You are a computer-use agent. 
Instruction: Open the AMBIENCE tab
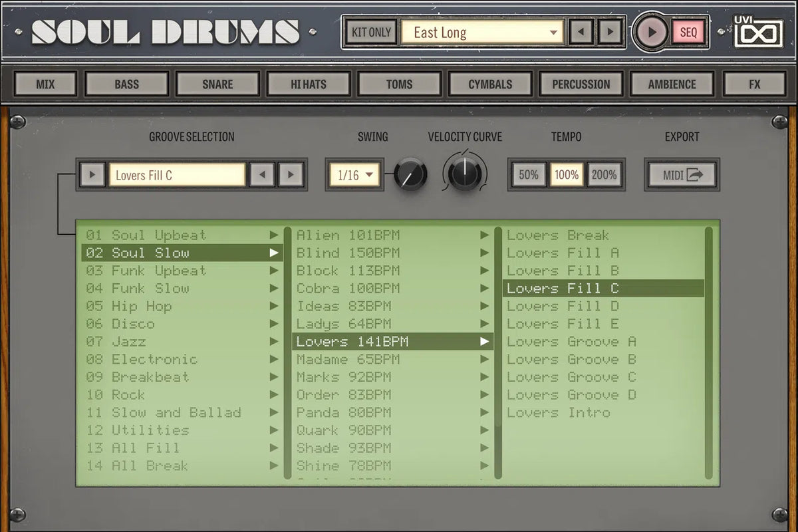672,84
